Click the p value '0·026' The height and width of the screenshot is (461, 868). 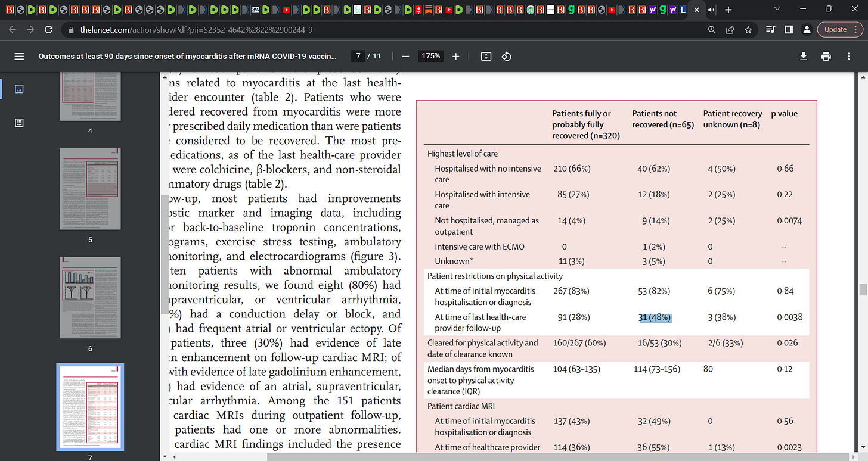click(788, 343)
